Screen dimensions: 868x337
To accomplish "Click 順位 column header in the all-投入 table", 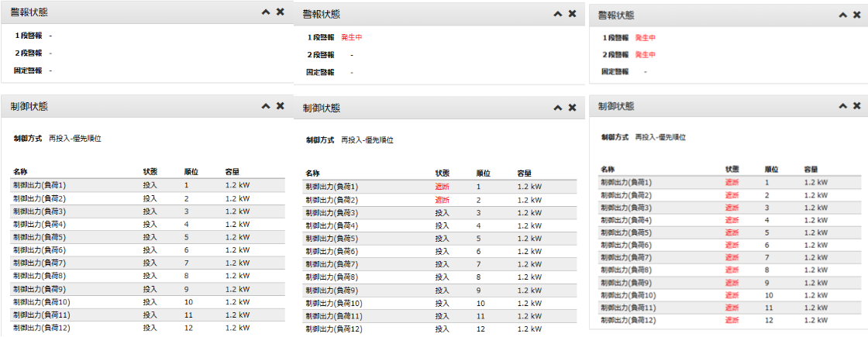I will 190,171.
